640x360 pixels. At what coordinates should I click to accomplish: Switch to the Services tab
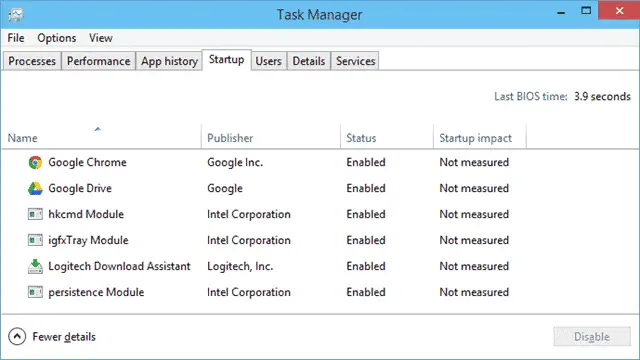tap(355, 61)
